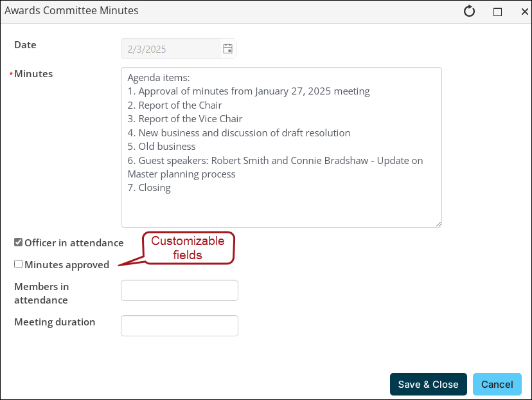Click the 'Officer in attendance' label text
The width and height of the screenshot is (532, 400).
click(x=74, y=243)
